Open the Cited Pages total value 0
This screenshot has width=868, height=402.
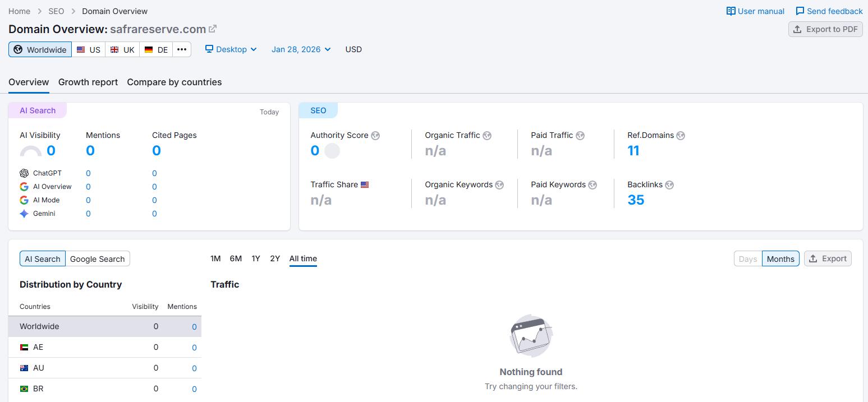[157, 151]
